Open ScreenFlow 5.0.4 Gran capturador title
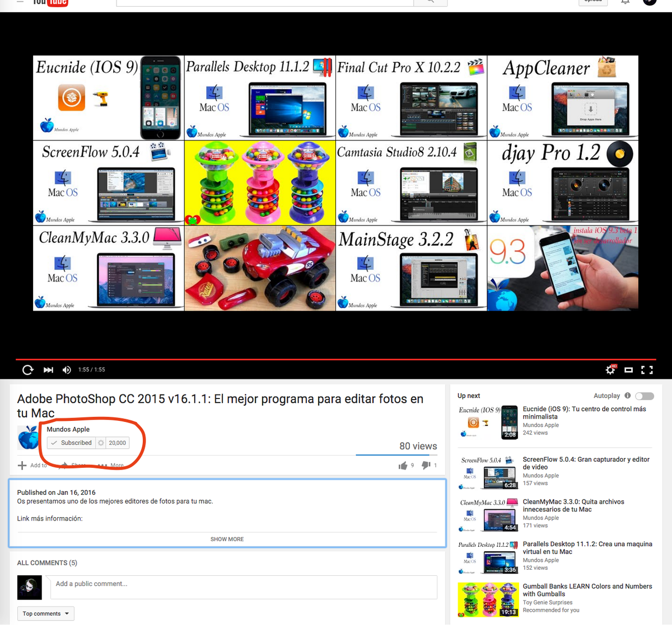The image size is (672, 638). point(586,463)
